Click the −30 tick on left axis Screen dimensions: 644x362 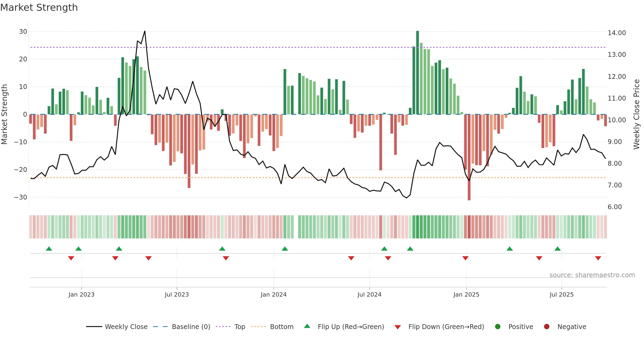pos(21,197)
